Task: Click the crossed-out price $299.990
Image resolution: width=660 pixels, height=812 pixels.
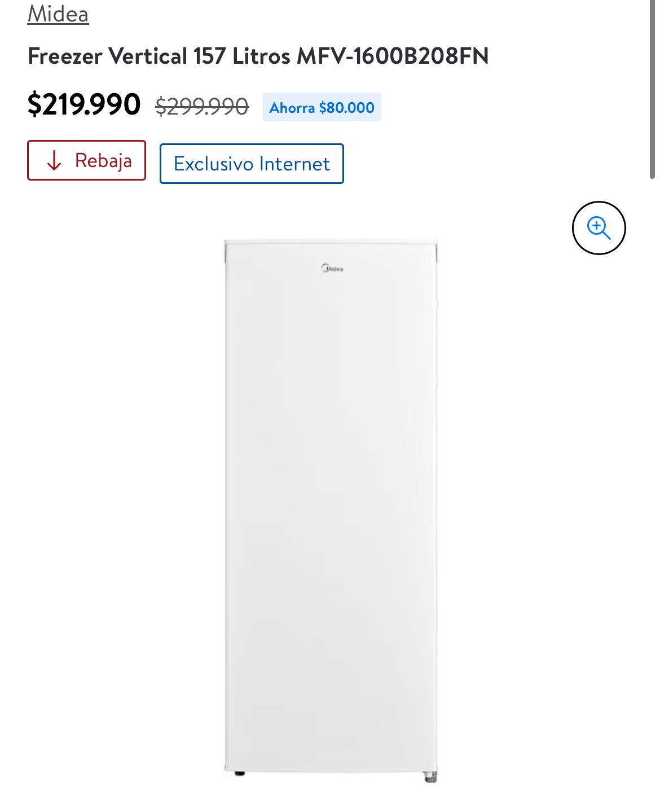Action: point(202,106)
